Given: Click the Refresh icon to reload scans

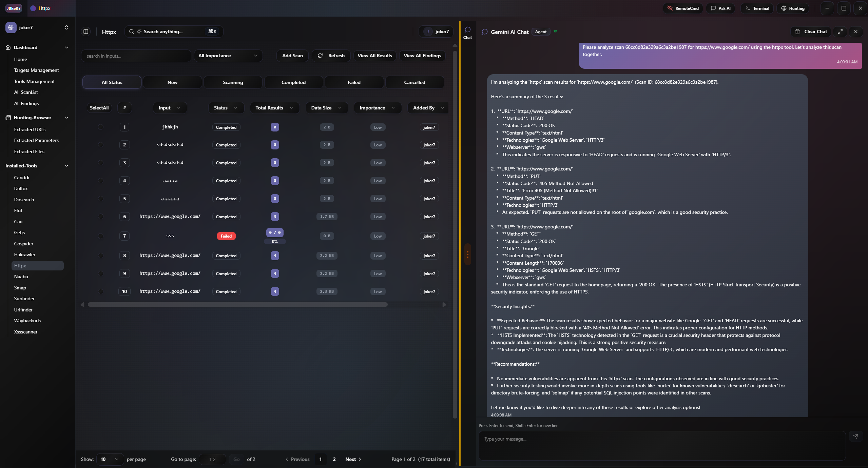Looking at the screenshot, I should (x=320, y=56).
